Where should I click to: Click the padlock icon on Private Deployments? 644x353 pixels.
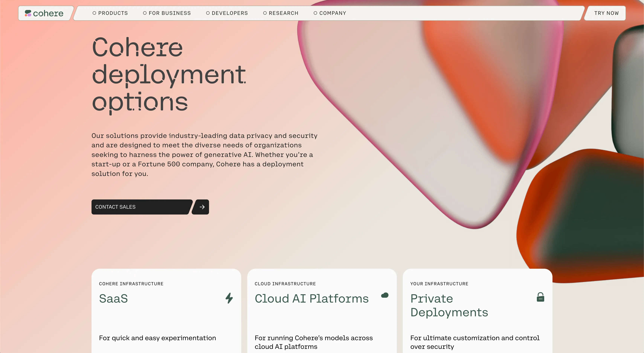pos(540,297)
